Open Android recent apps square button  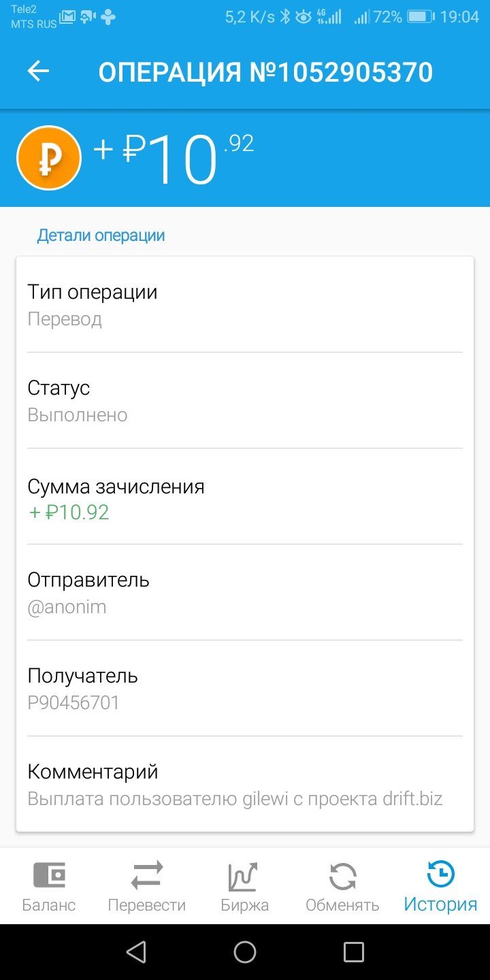click(x=354, y=952)
